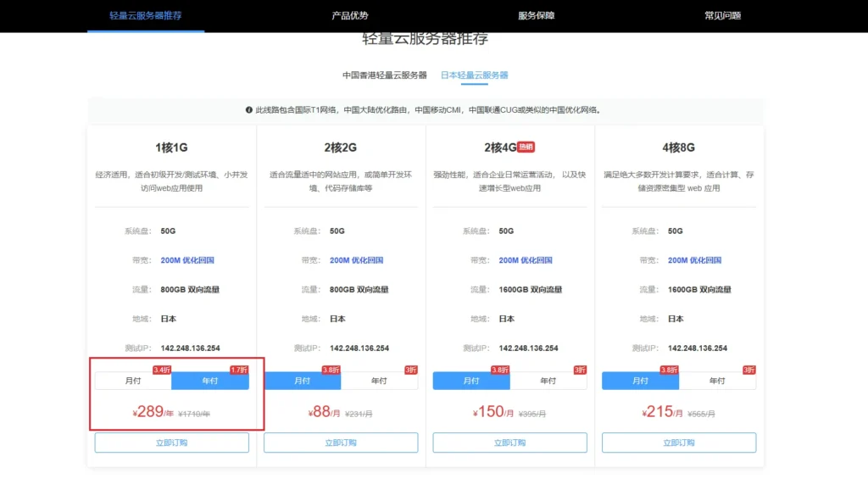Click 立即订购 for the 2核2G plan
Image resolution: width=868 pixels, height=490 pixels.
coord(341,443)
